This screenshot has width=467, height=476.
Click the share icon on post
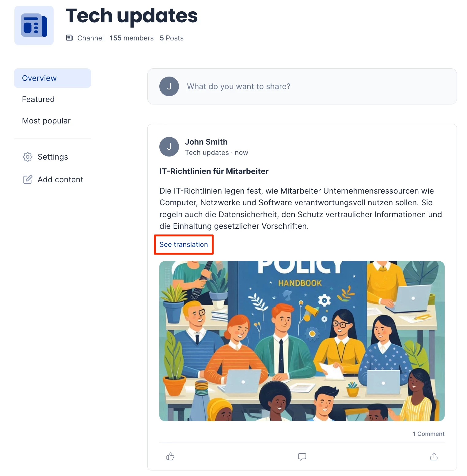pos(434,456)
